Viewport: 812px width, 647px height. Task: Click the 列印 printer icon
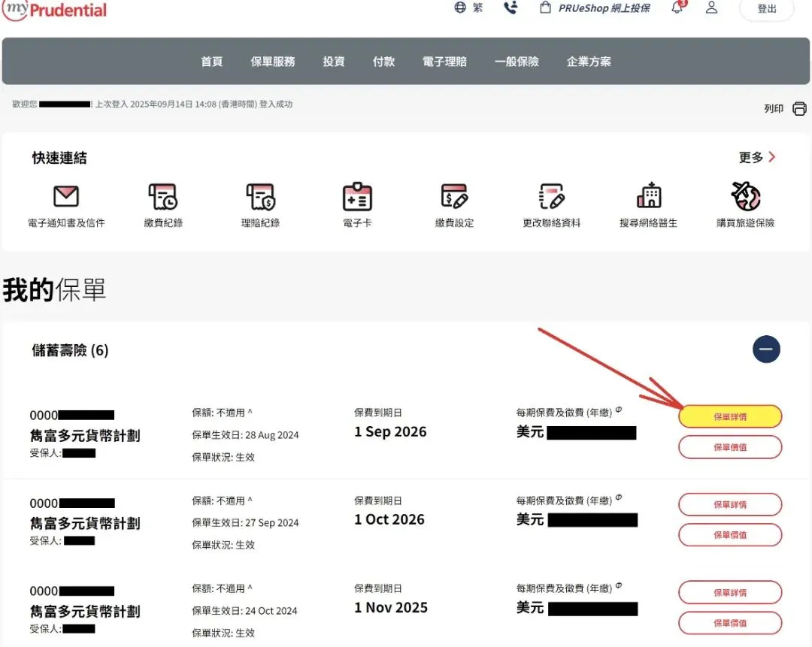[799, 109]
